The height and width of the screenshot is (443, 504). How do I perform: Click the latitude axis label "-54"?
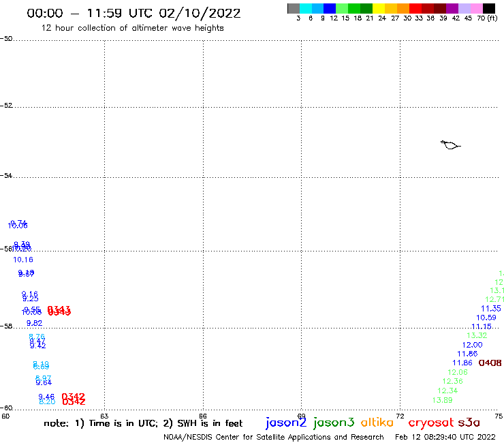(6, 176)
